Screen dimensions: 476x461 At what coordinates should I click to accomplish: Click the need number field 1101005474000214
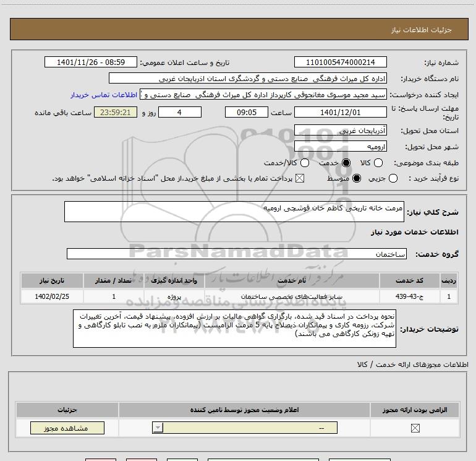click(x=340, y=62)
